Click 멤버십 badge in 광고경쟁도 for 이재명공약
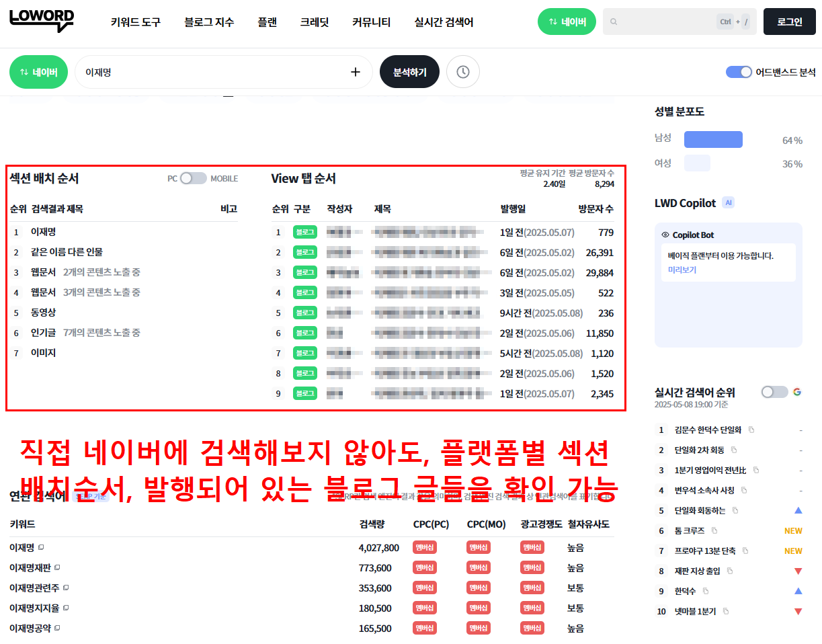This screenshot has width=822, height=644. click(x=532, y=629)
